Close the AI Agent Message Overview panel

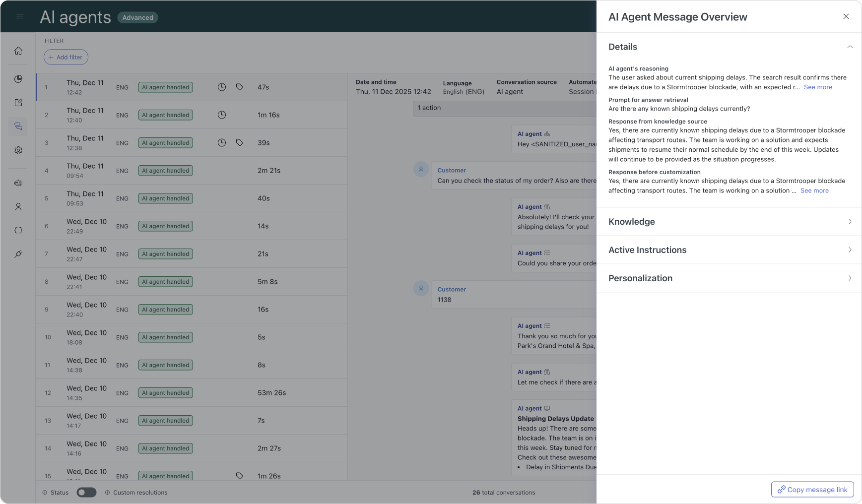pyautogui.click(x=846, y=16)
